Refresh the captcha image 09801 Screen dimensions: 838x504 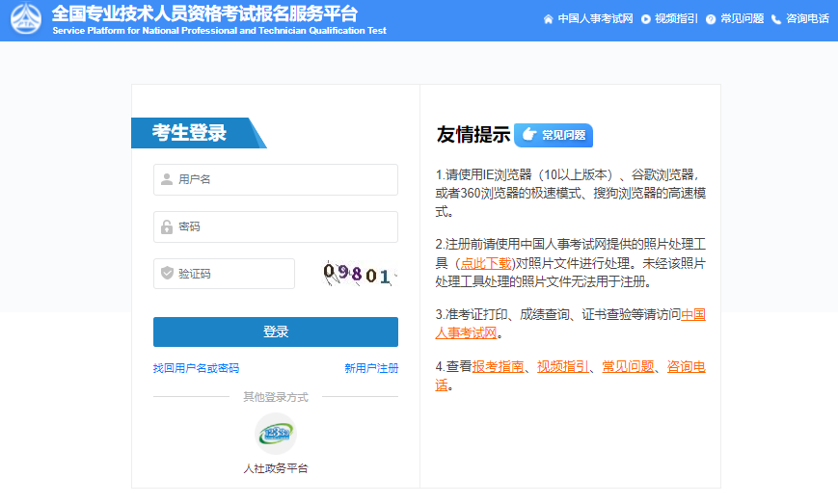pyautogui.click(x=359, y=275)
